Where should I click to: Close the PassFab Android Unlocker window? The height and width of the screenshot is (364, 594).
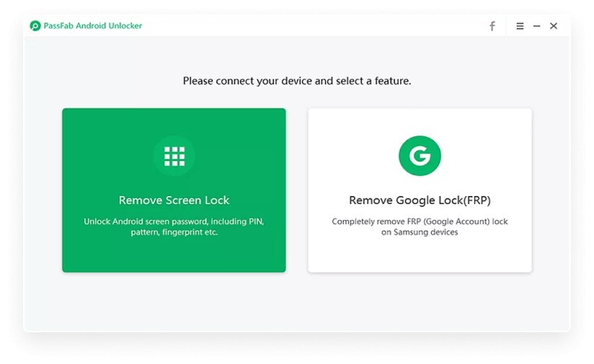point(554,26)
